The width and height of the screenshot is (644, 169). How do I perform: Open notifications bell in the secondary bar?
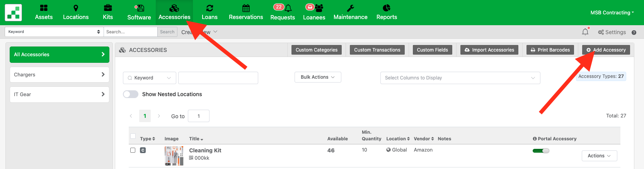tap(585, 32)
